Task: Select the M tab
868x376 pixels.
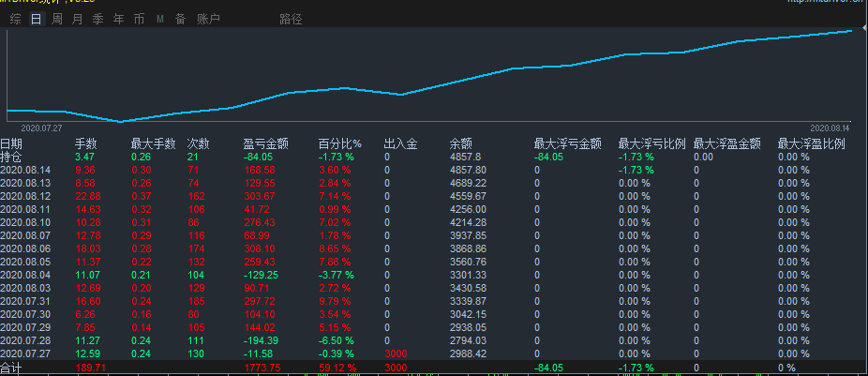Action: (x=160, y=20)
